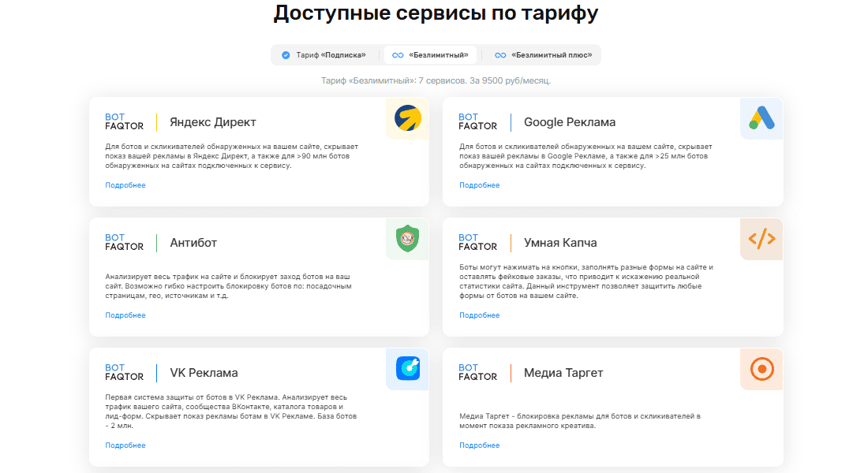868x473 pixels.
Task: Click the Яндекс Директ logo icon
Action: click(x=408, y=117)
